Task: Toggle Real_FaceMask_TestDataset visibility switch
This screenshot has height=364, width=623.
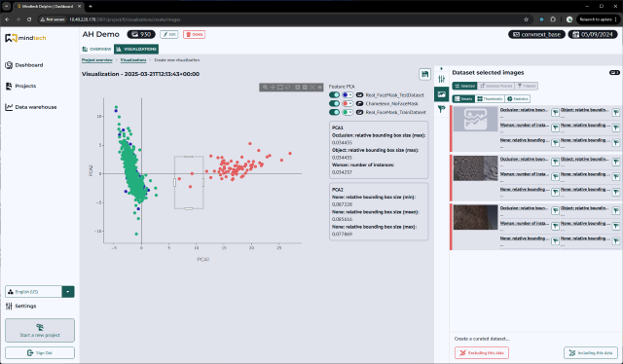Action: [x=334, y=95]
